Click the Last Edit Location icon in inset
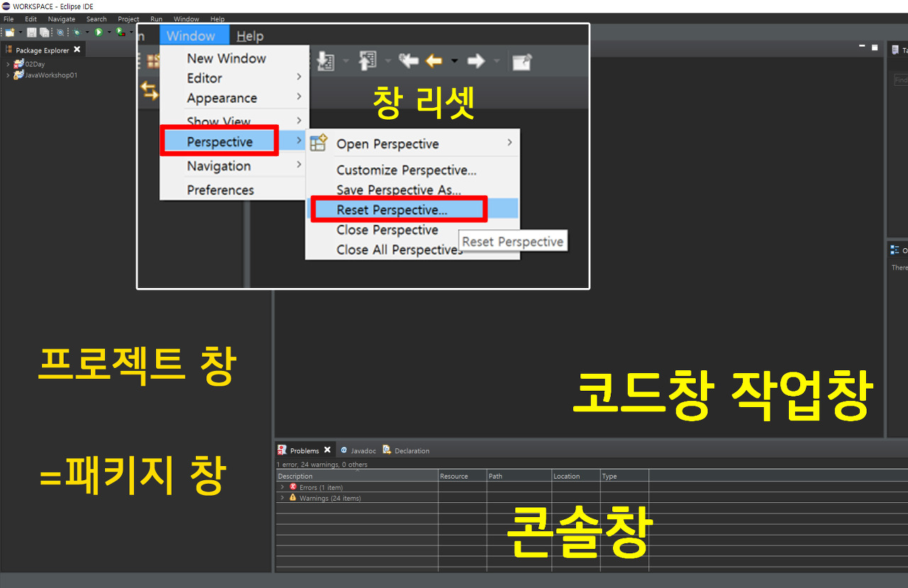 [x=409, y=62]
